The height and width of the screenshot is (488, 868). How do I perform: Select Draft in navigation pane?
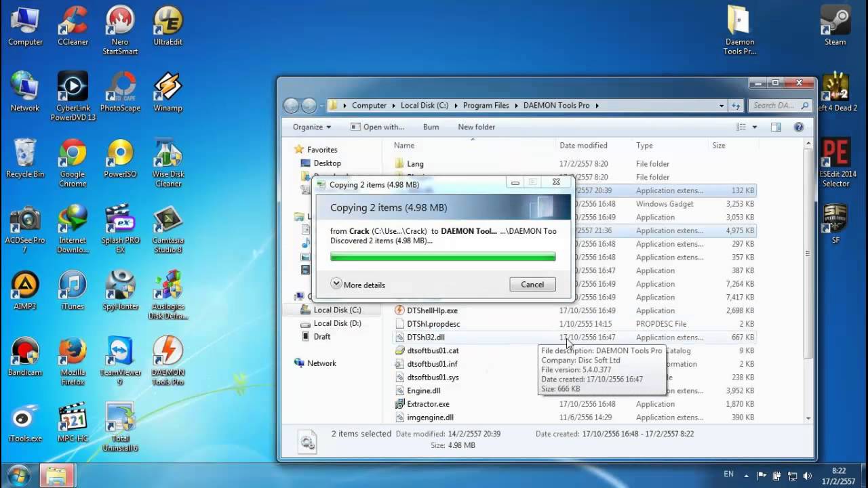pyautogui.click(x=322, y=337)
